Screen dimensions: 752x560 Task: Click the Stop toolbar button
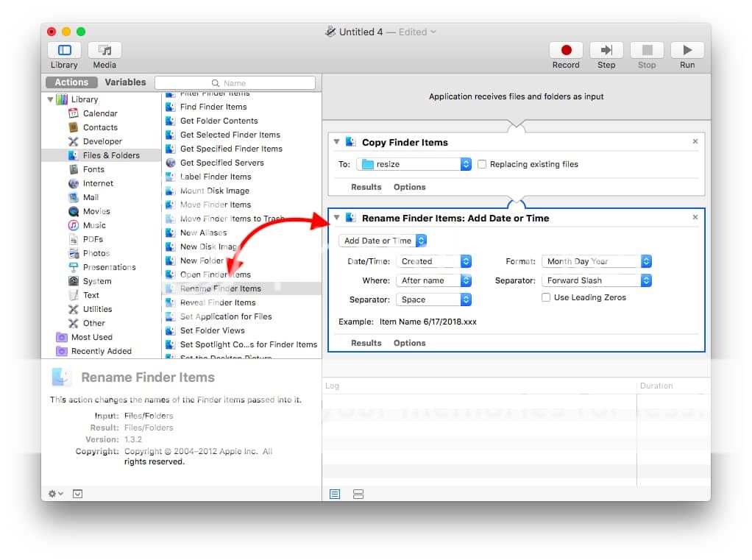(x=647, y=50)
